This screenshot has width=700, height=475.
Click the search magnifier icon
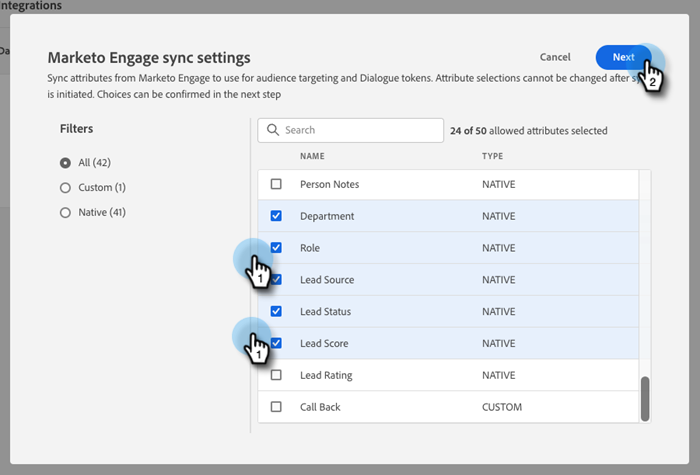point(271,130)
